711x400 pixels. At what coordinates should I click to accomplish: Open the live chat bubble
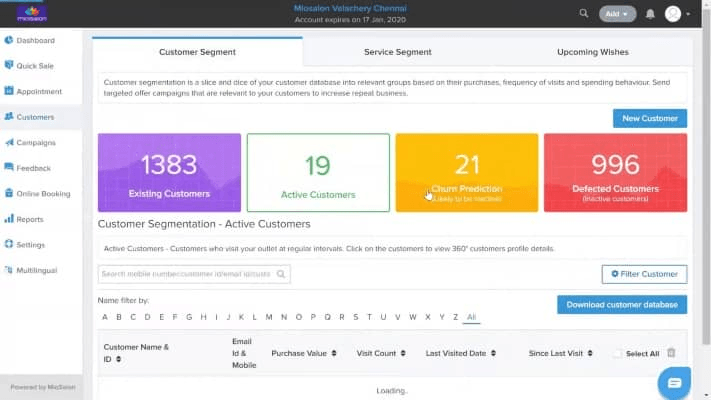(674, 383)
